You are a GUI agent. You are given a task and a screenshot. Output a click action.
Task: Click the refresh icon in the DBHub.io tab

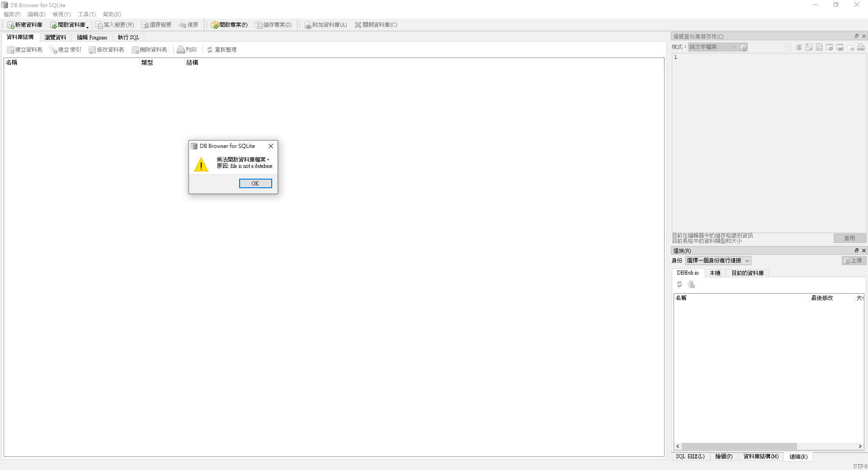[x=679, y=284]
